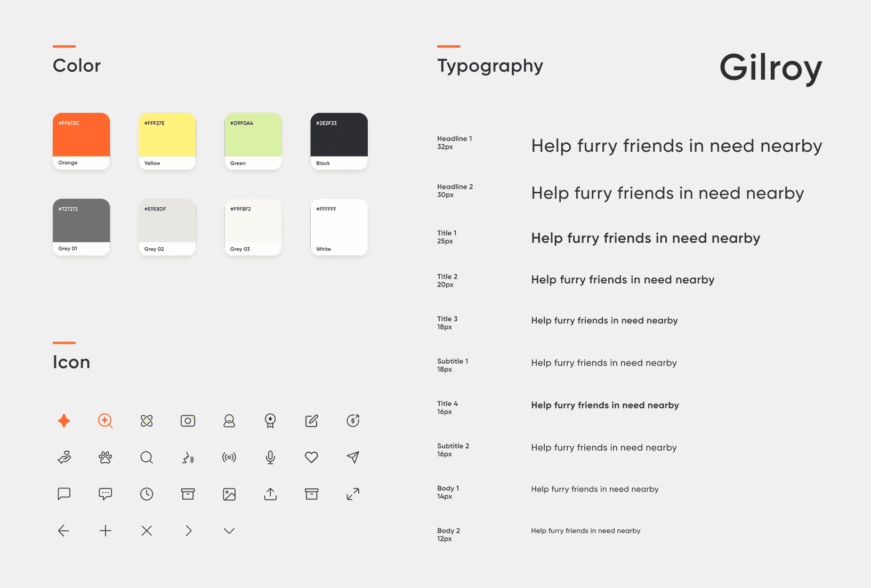871x588 pixels.
Task: Click the Headline 1 sample sentence
Action: coord(676,146)
